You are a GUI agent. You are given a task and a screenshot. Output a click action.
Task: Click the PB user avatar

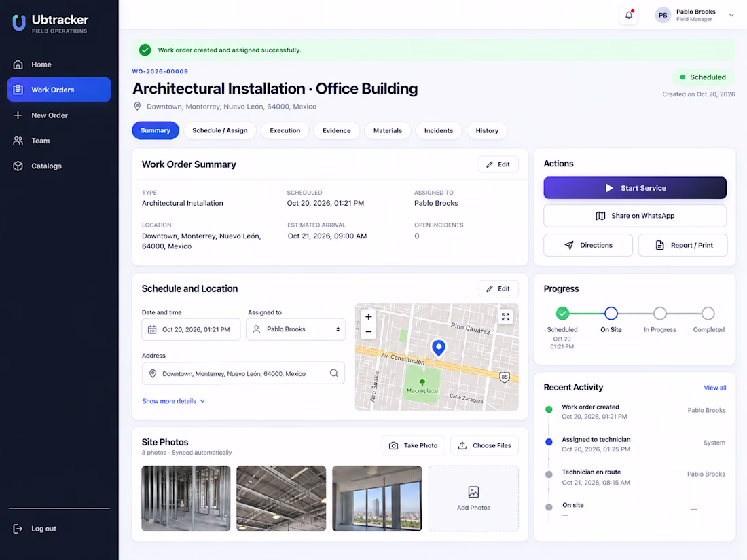[663, 15]
